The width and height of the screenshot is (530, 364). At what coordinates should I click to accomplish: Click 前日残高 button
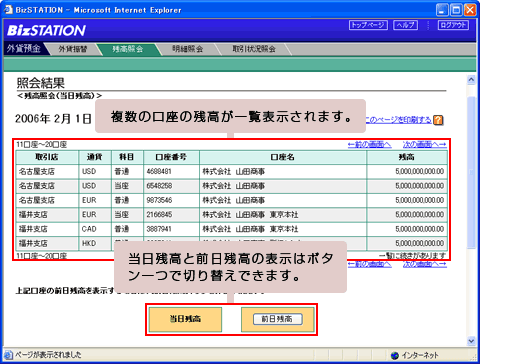[x=278, y=319]
